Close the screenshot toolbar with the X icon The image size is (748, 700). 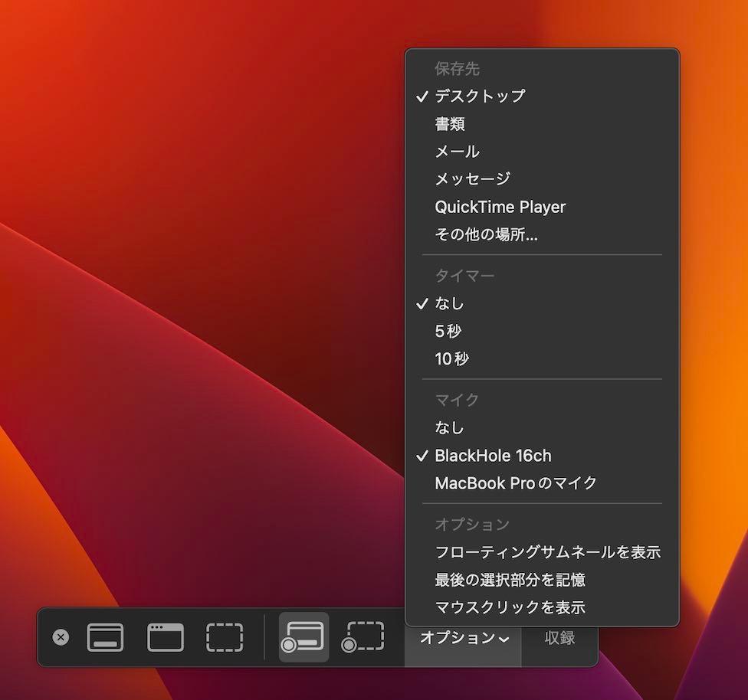click(x=61, y=637)
